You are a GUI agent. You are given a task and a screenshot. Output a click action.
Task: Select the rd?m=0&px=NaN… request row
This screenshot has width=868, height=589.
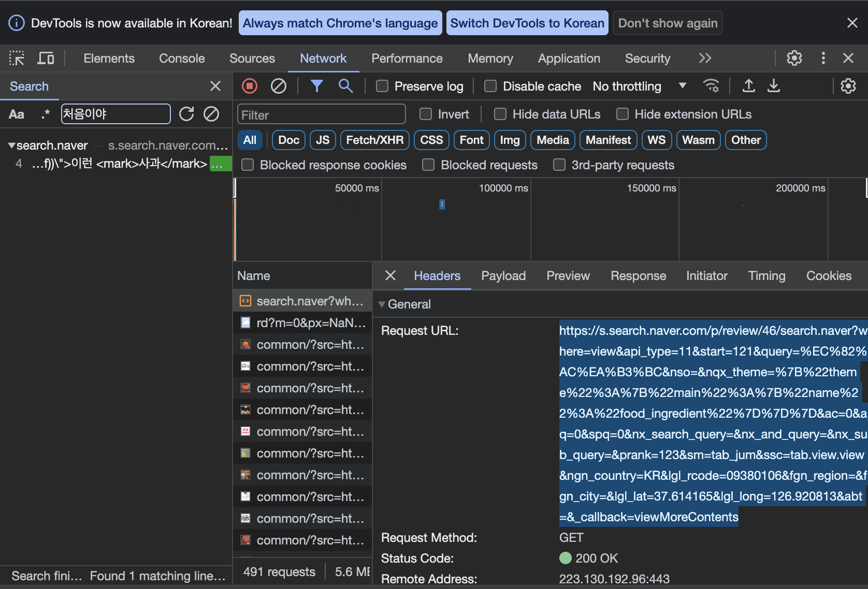click(x=302, y=323)
